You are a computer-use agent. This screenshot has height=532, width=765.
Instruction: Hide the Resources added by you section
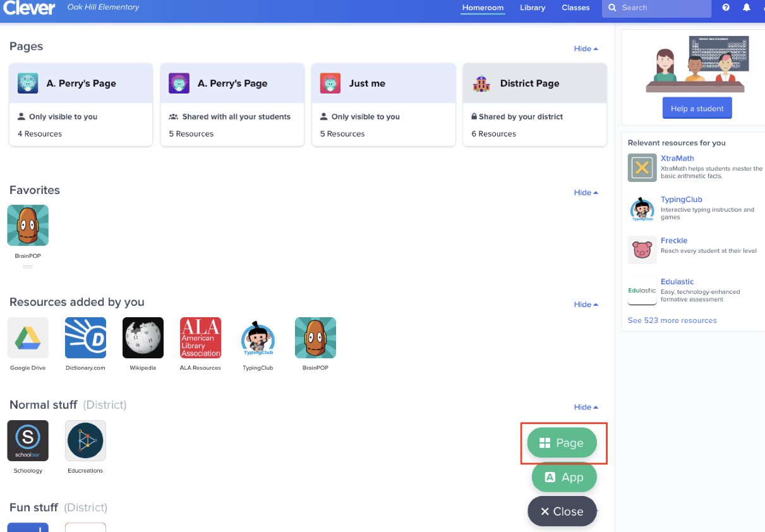(x=585, y=304)
